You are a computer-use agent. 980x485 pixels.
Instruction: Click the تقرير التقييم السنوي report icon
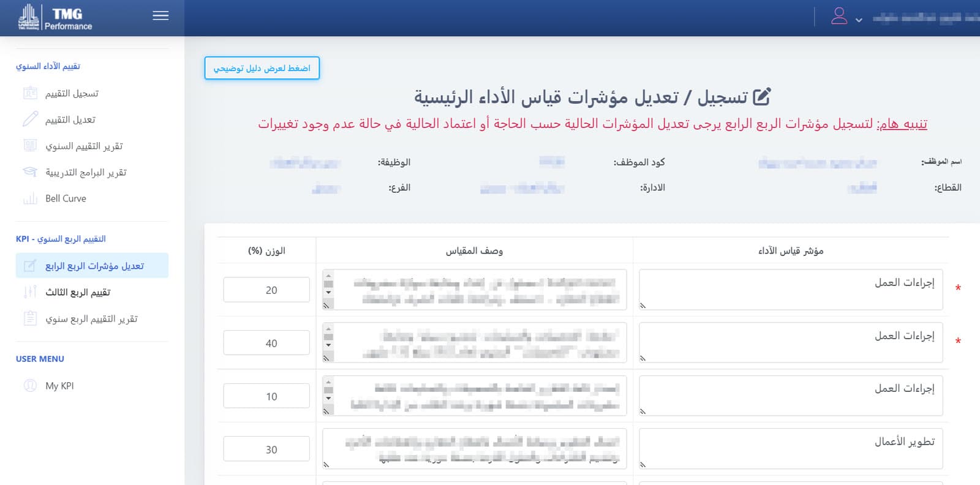pyautogui.click(x=30, y=146)
